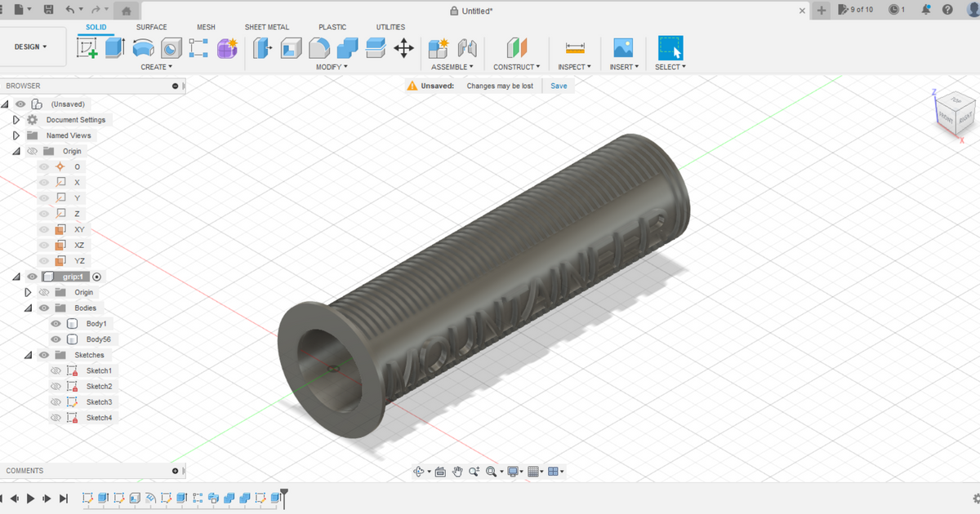Image resolution: width=980 pixels, height=514 pixels.
Task: Expand Document Settings in the browser
Action: pyautogui.click(x=15, y=119)
